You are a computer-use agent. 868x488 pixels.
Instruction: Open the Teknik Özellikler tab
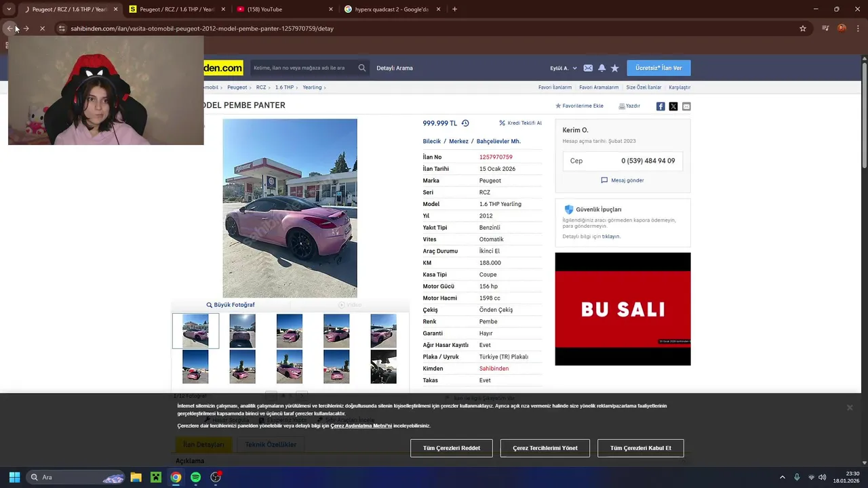[x=271, y=445]
